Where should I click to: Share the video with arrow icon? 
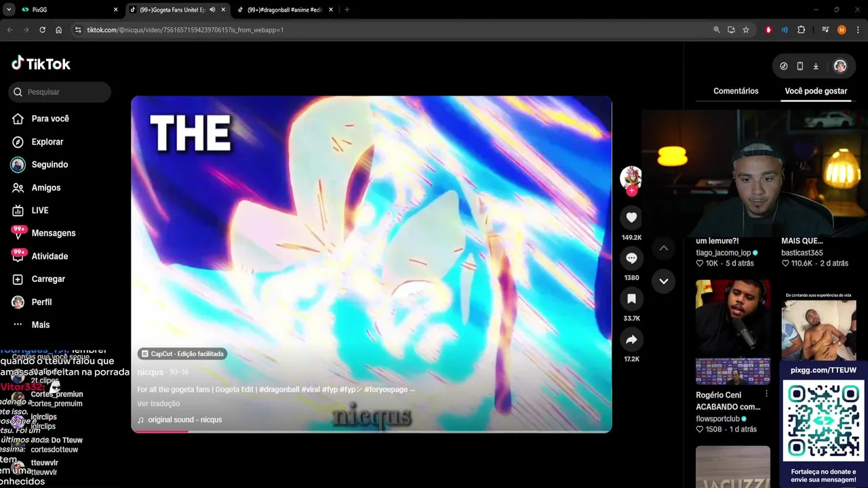click(631, 340)
